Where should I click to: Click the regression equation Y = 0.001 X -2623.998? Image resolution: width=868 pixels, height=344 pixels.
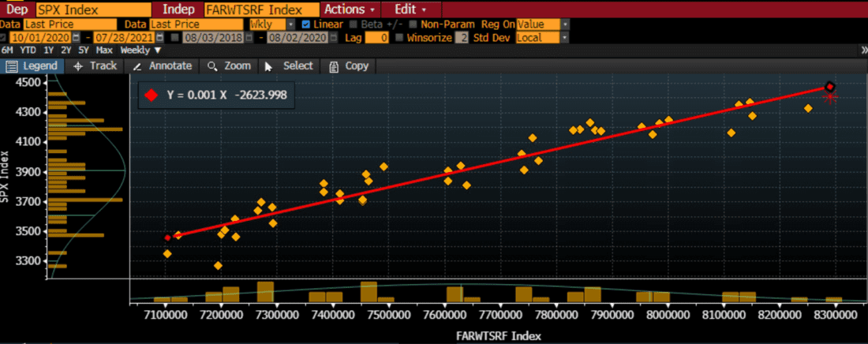click(227, 95)
